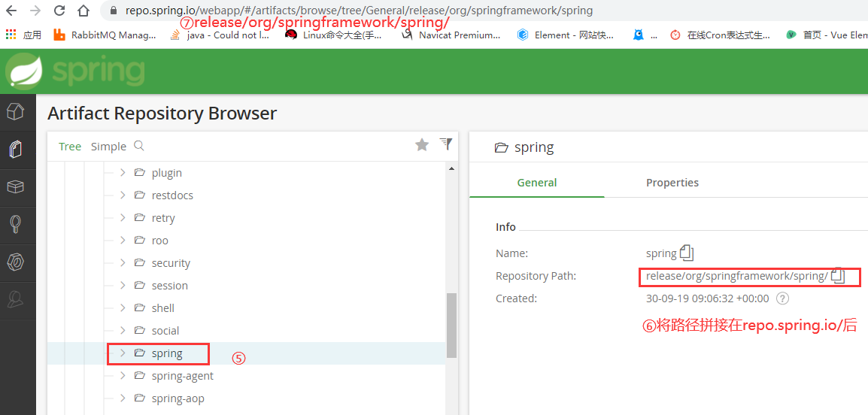Expand the security folder chevron

pyautogui.click(x=123, y=263)
